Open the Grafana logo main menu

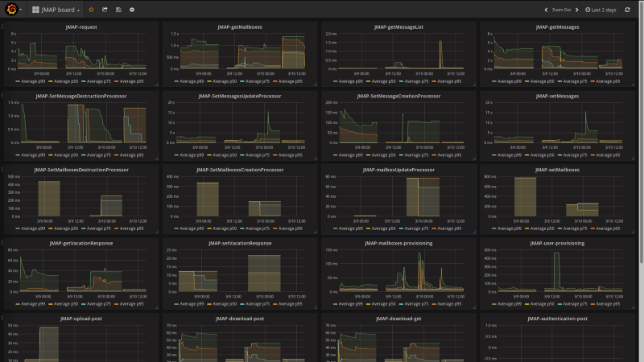pos(12,10)
